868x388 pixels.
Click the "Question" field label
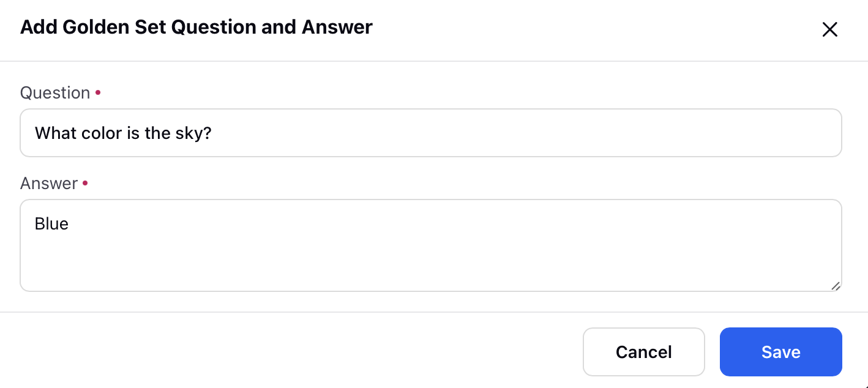click(55, 93)
